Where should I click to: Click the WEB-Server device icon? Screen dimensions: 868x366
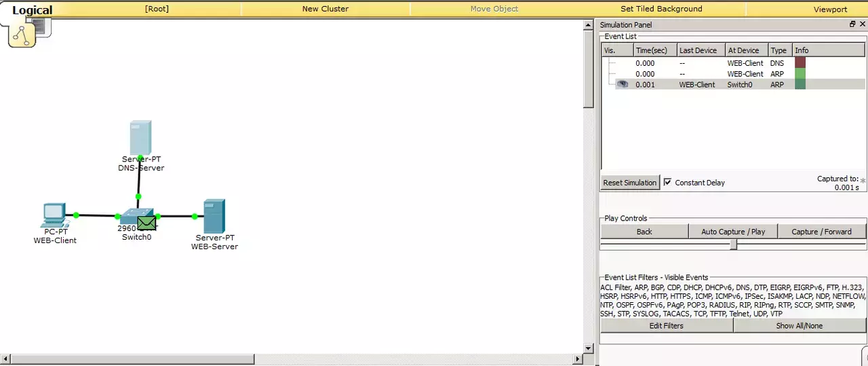(214, 216)
